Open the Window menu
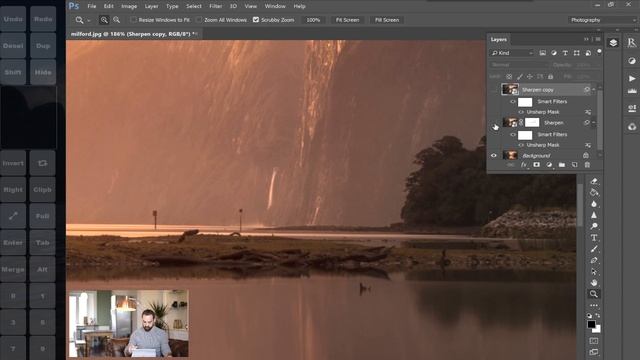 pyautogui.click(x=275, y=6)
